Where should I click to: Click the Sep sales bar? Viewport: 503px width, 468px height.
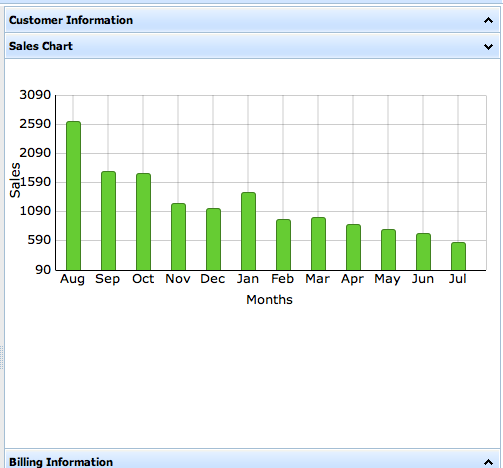coord(108,221)
